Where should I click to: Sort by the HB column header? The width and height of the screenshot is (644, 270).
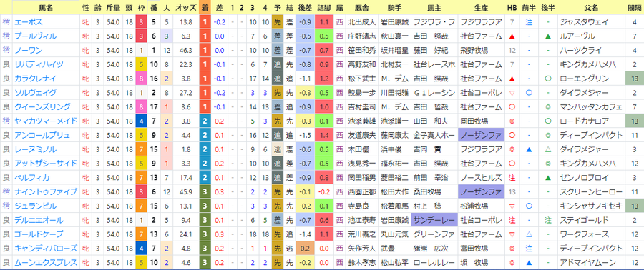[512, 7]
